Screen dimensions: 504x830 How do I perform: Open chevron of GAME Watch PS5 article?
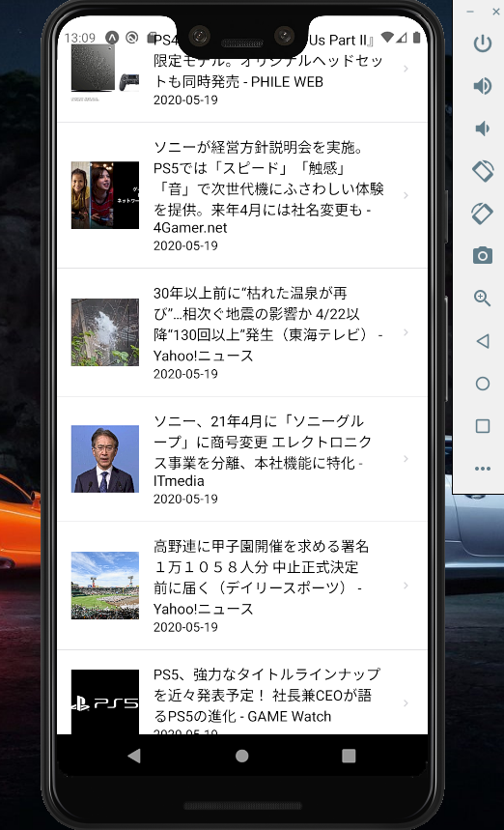(x=406, y=703)
